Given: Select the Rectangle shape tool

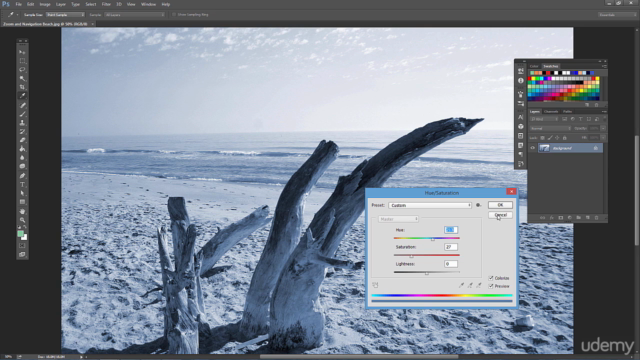Looking at the screenshot, I should (x=22, y=202).
